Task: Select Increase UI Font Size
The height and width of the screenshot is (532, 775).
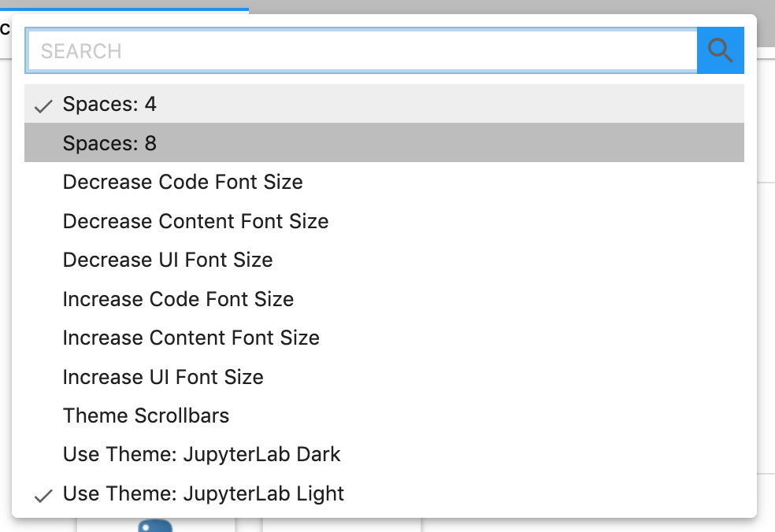Action: [163, 377]
